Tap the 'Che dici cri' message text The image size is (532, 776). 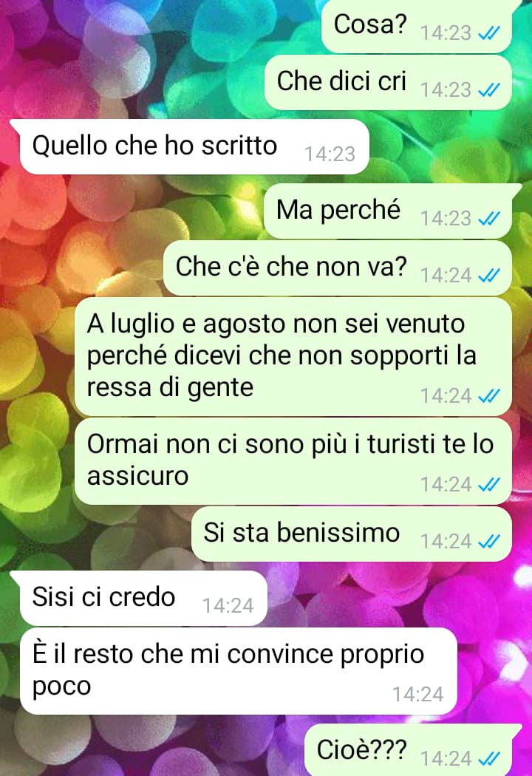tap(341, 81)
